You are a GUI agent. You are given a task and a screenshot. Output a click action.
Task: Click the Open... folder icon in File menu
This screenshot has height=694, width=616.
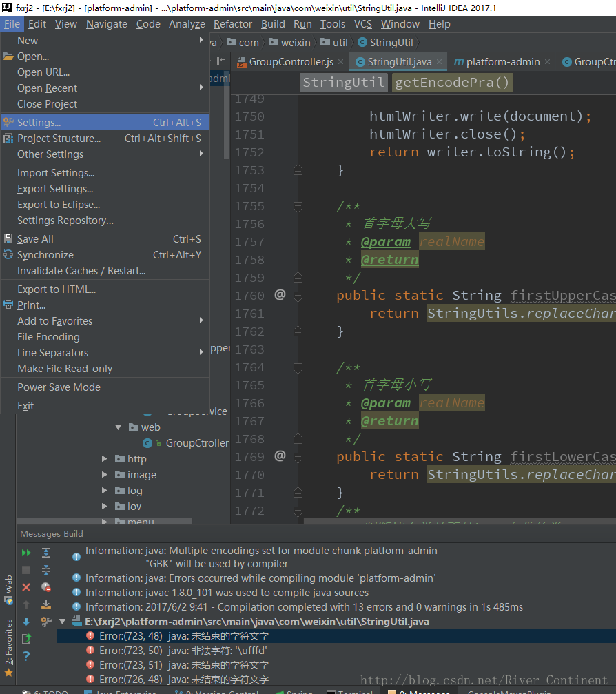click(8, 57)
